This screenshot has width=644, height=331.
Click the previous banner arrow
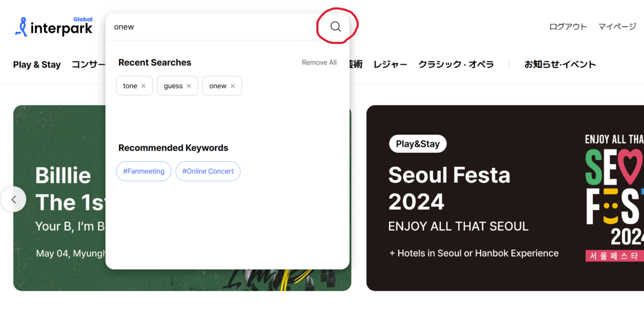tap(13, 199)
